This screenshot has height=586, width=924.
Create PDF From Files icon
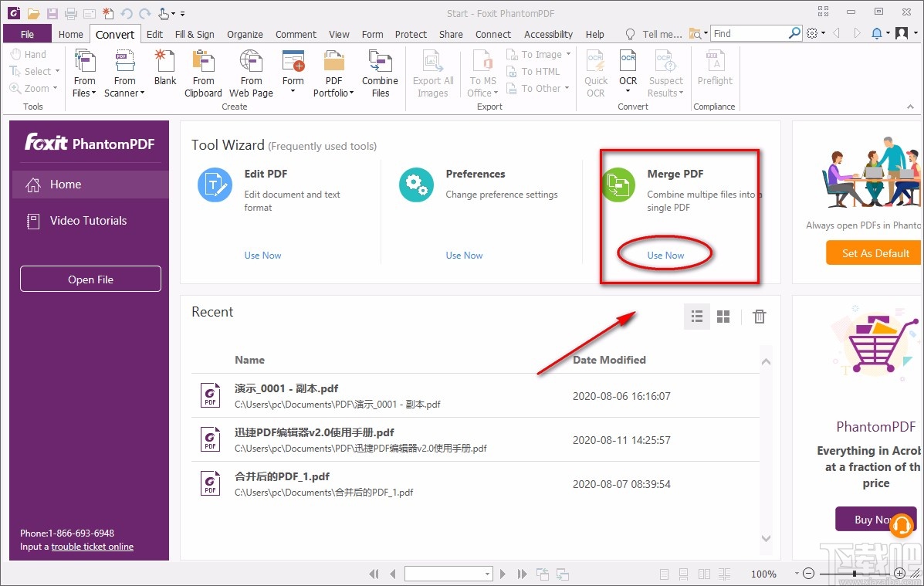click(85, 61)
